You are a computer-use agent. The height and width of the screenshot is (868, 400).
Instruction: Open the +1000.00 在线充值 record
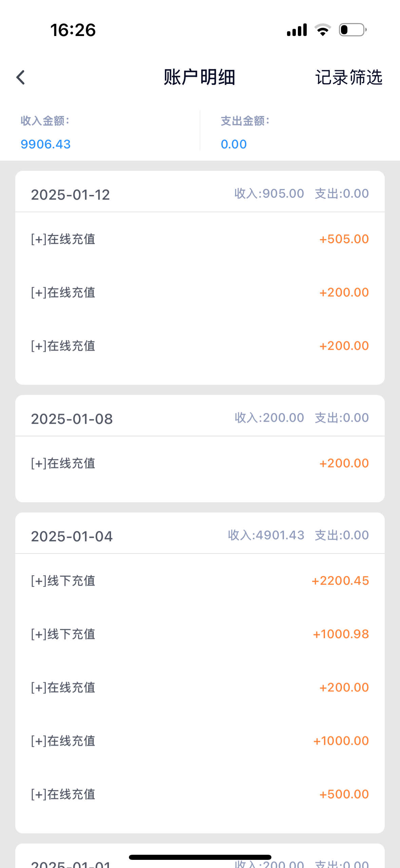pos(199,741)
